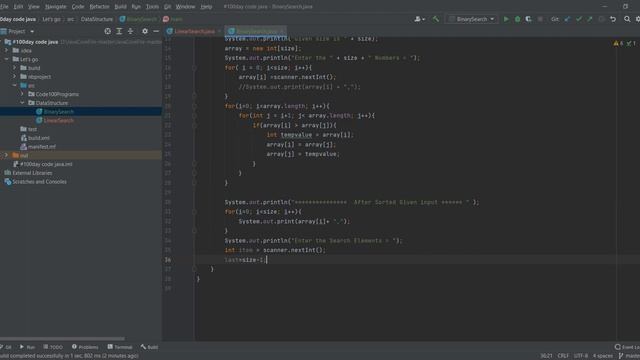Open the Help menu

pyautogui.click(x=206, y=7)
